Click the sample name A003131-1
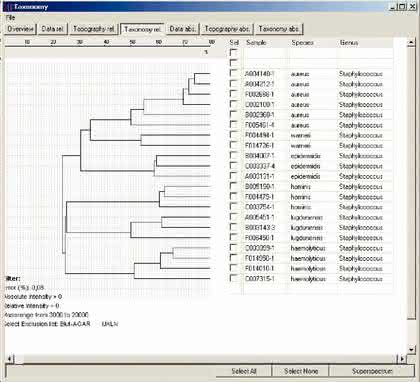The image size is (420, 382). point(259,176)
